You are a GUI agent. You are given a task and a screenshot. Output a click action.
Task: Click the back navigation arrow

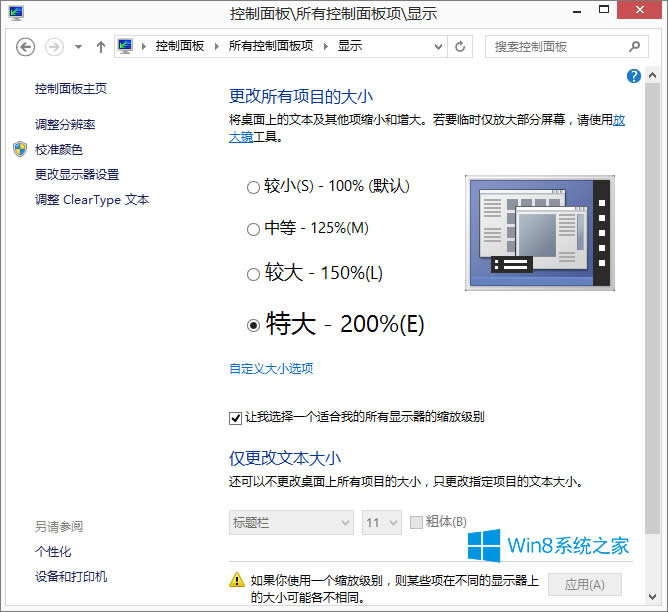pyautogui.click(x=26, y=47)
